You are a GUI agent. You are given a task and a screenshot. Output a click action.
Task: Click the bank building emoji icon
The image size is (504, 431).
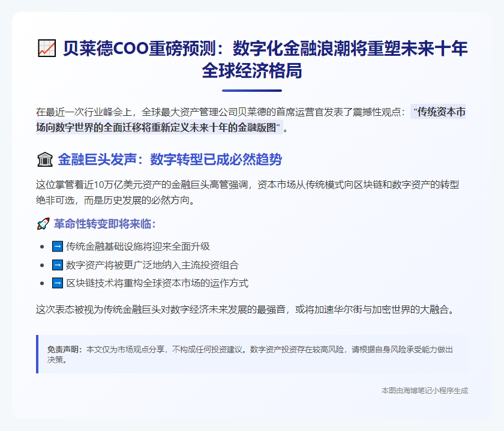pyautogui.click(x=44, y=160)
